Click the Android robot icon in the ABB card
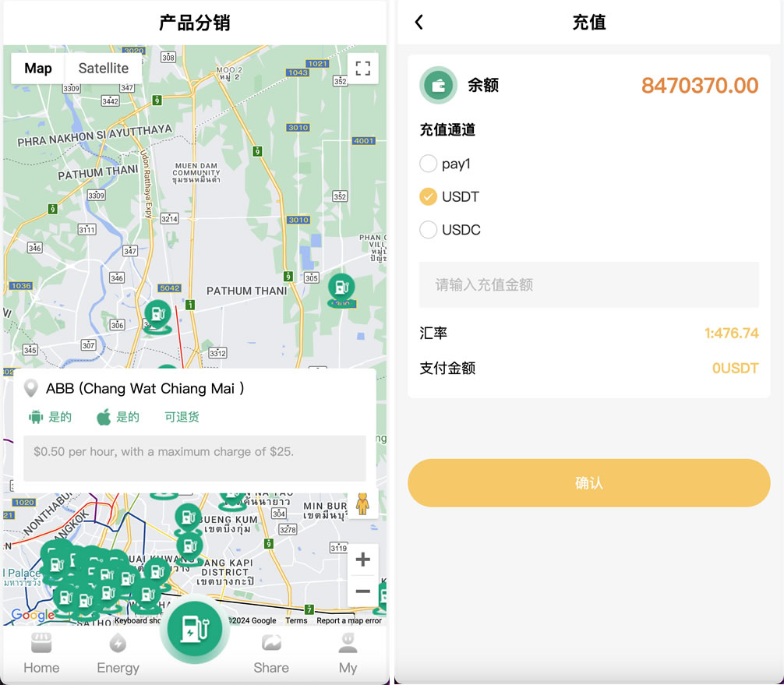 35,416
